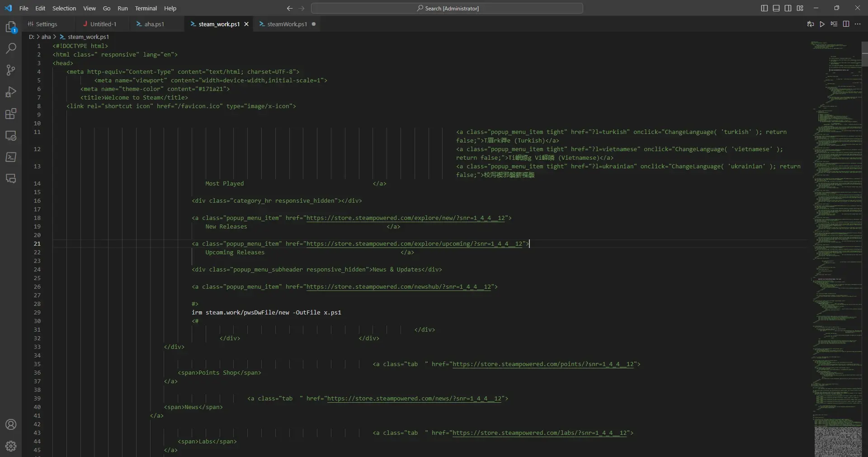This screenshot has height=457, width=868.
Task: Open the PowerShell terminal panel icon
Action: click(11, 157)
